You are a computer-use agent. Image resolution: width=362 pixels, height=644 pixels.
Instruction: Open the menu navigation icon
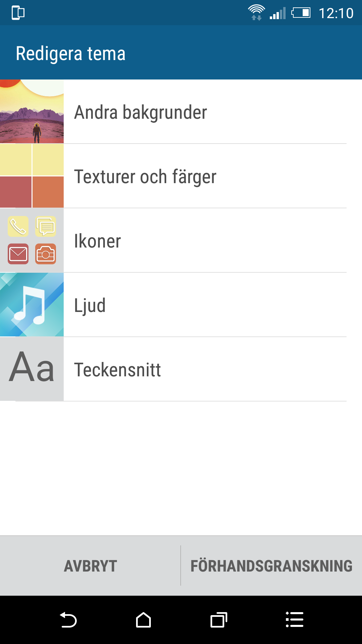[294, 620]
